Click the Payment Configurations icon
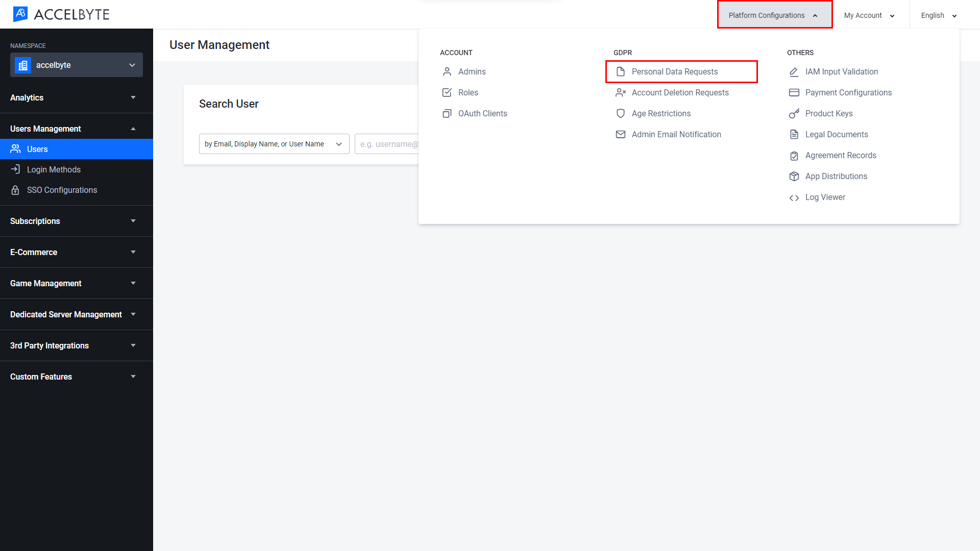Viewport: 980px width, 551px height. (x=794, y=92)
